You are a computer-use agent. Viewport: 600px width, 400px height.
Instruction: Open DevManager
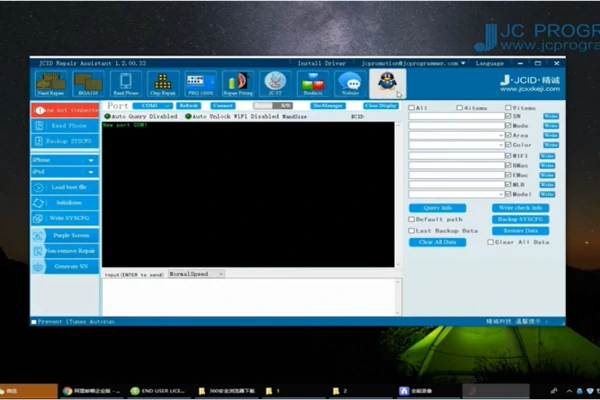coord(328,106)
